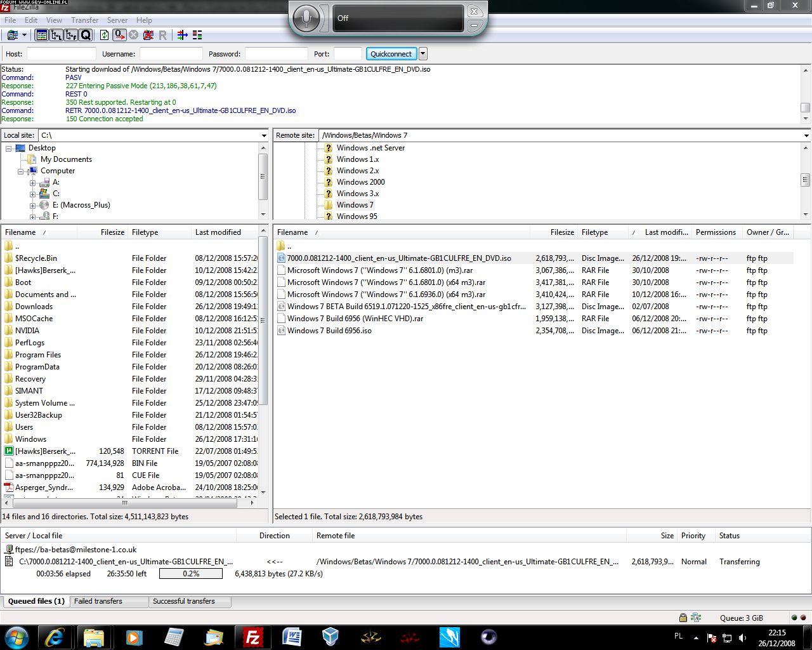The image size is (812, 650).
Task: Select the Windows 2000 remote folder
Action: point(360,182)
